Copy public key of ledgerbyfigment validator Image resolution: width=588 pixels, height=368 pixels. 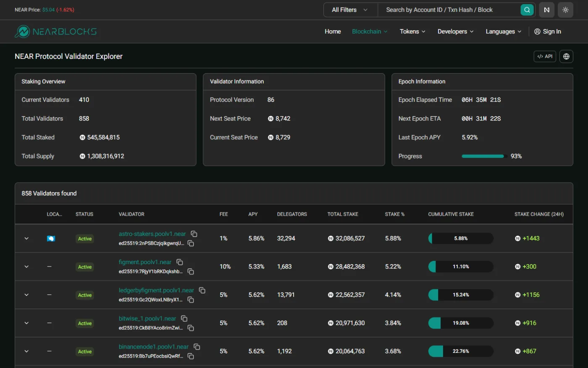tap(191, 300)
